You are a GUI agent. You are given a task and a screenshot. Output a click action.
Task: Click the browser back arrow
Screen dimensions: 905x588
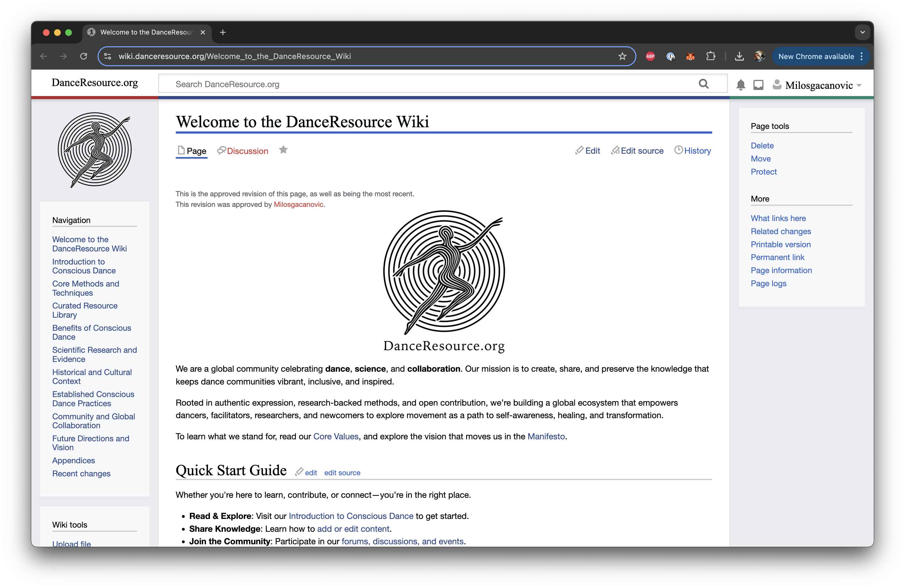click(x=44, y=56)
